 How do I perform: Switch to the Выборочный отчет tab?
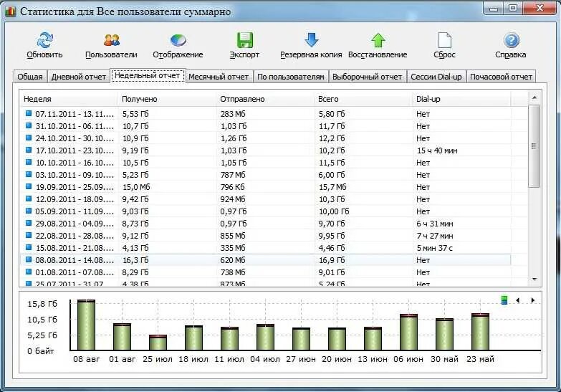(367, 77)
